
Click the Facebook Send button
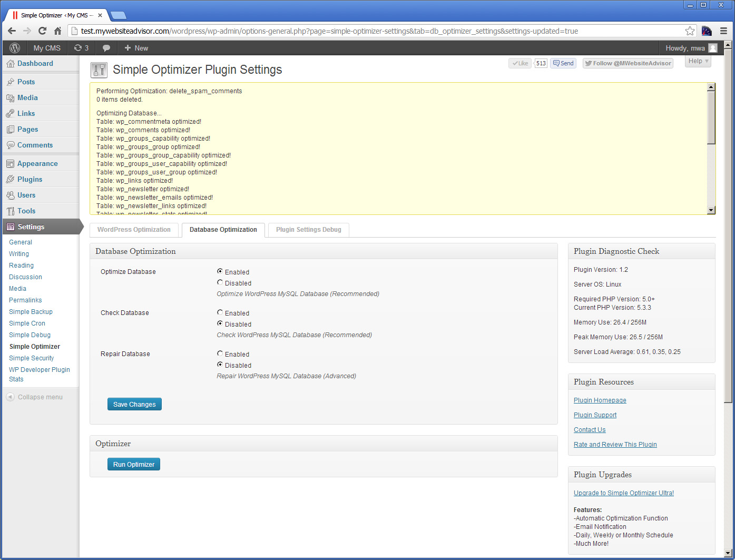pyautogui.click(x=563, y=63)
